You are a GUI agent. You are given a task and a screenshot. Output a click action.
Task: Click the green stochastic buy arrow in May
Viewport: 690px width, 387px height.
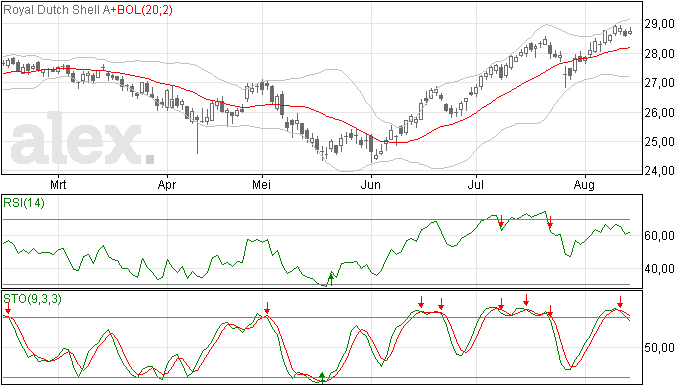[x=322, y=377]
